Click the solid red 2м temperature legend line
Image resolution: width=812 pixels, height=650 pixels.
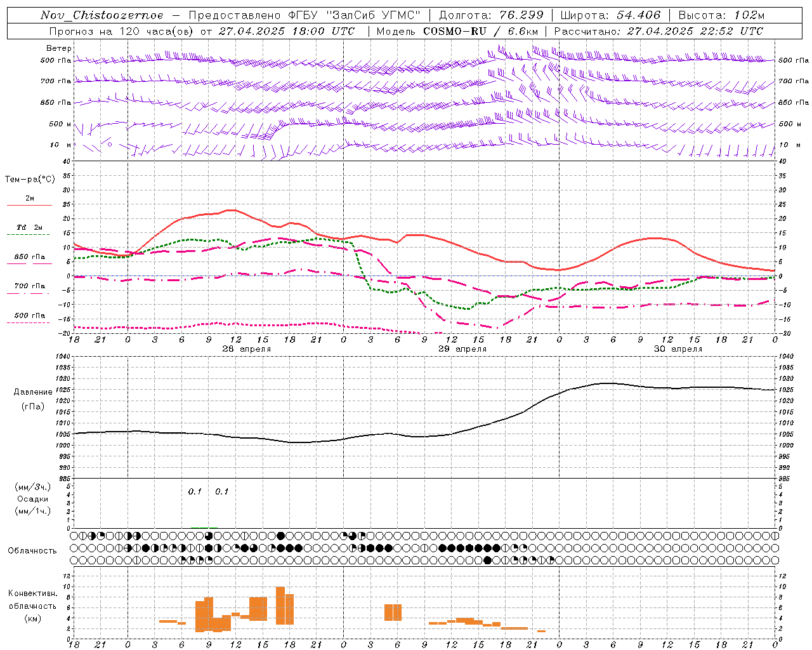point(29,205)
